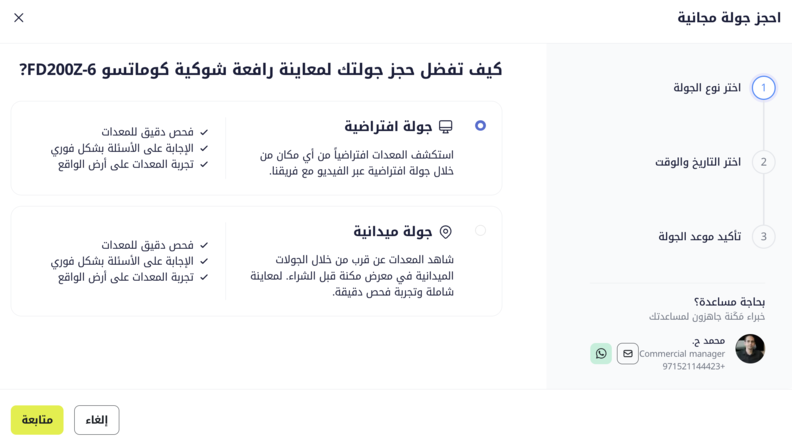Click the field tour location pin icon
The image size is (792, 444).
click(x=446, y=232)
